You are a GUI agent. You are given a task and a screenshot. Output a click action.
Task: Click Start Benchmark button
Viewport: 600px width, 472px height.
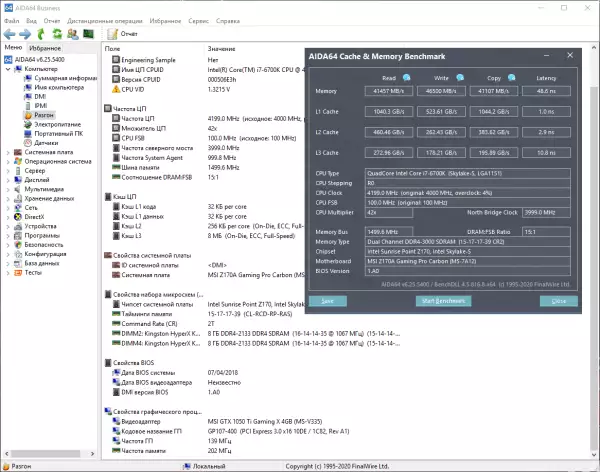coord(443,301)
